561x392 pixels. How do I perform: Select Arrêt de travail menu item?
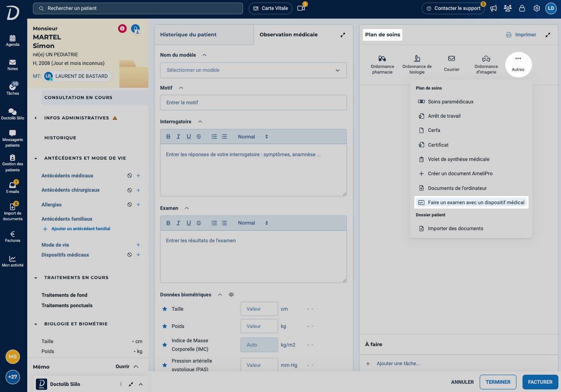click(471, 116)
